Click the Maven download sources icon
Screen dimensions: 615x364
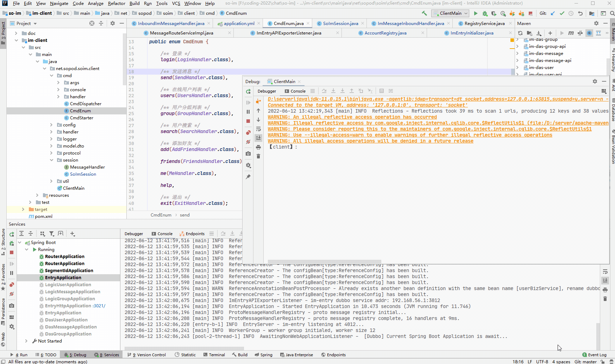pyautogui.click(x=539, y=33)
